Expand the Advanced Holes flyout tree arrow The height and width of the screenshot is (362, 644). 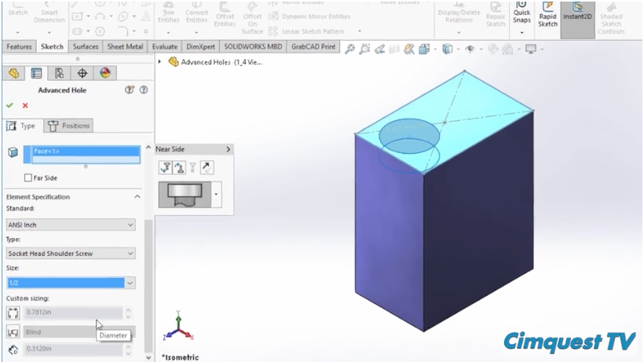pos(159,61)
